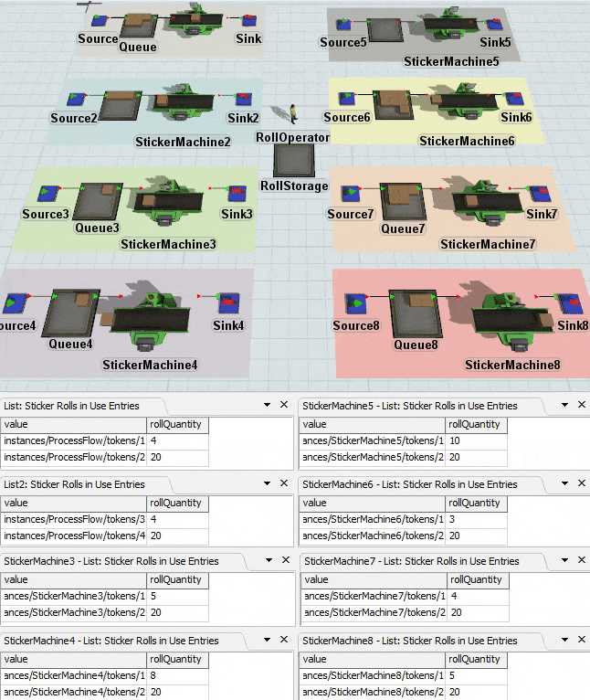The height and width of the screenshot is (700, 590).
Task: Click the Sink4 object
Action: (x=227, y=302)
